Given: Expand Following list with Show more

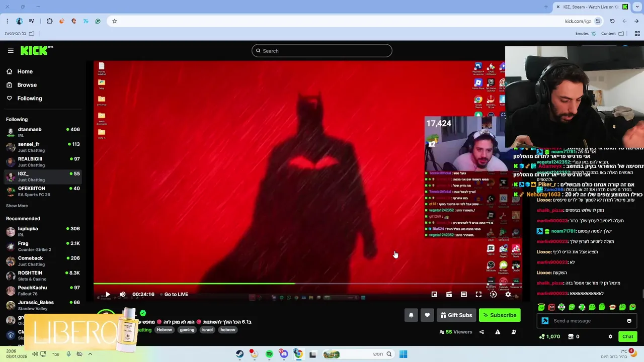Looking at the screenshot, I should click(x=17, y=206).
